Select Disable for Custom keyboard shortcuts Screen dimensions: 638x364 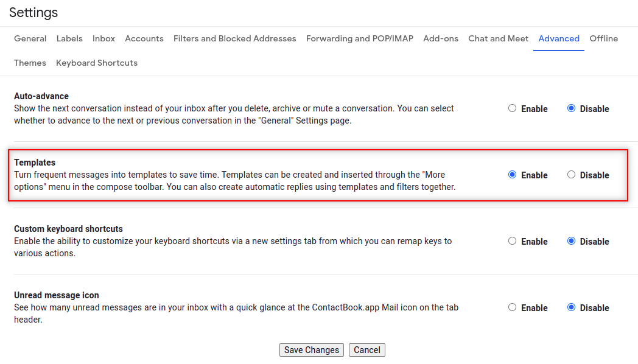click(x=571, y=241)
